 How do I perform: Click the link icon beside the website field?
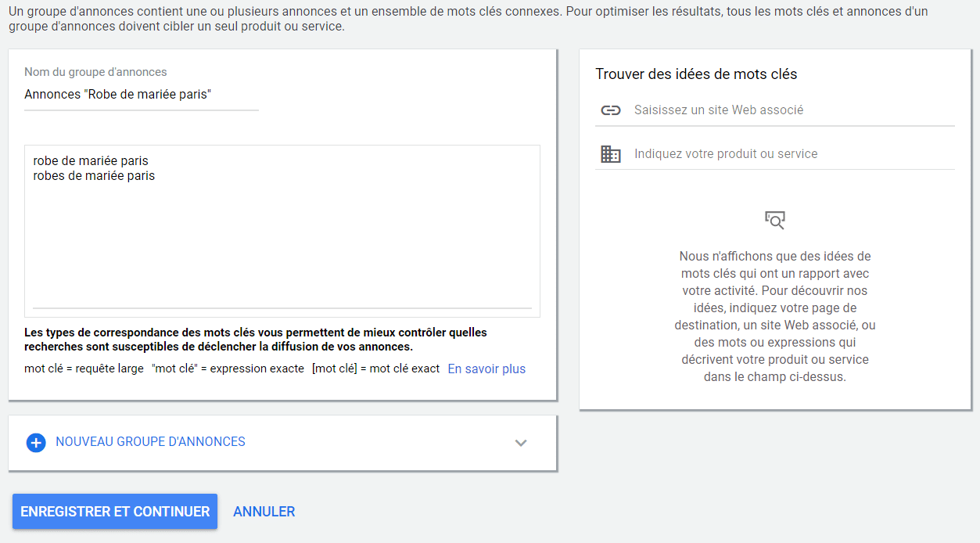[610, 110]
